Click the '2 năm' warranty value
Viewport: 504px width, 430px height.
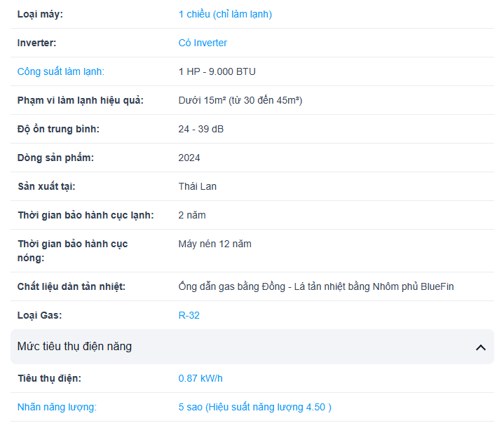tap(192, 215)
